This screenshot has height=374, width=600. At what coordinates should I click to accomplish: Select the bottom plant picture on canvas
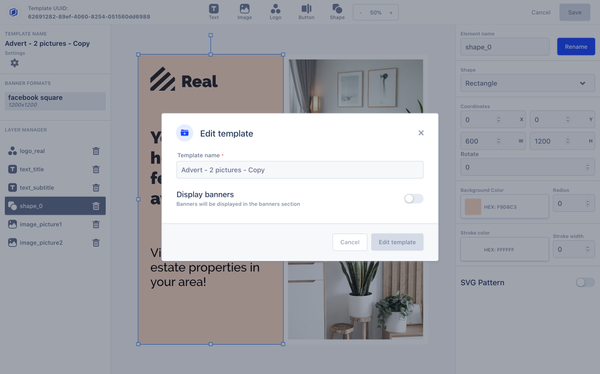click(x=356, y=300)
